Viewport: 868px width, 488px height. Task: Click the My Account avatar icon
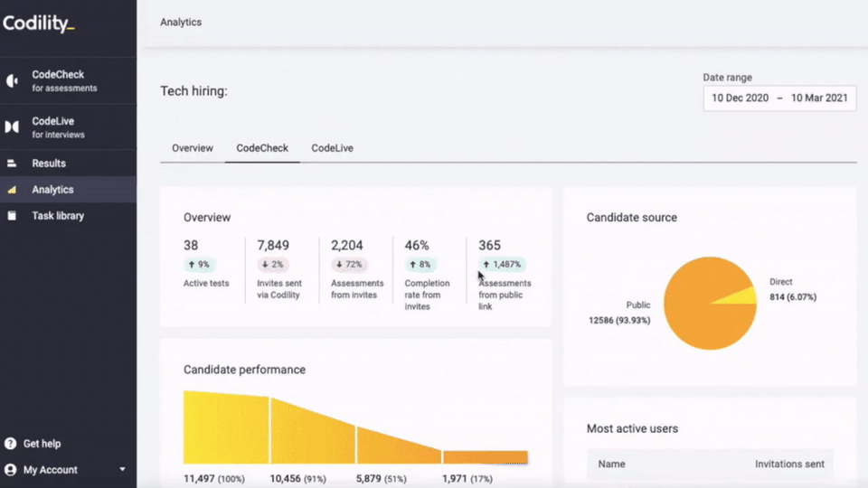[x=11, y=470]
